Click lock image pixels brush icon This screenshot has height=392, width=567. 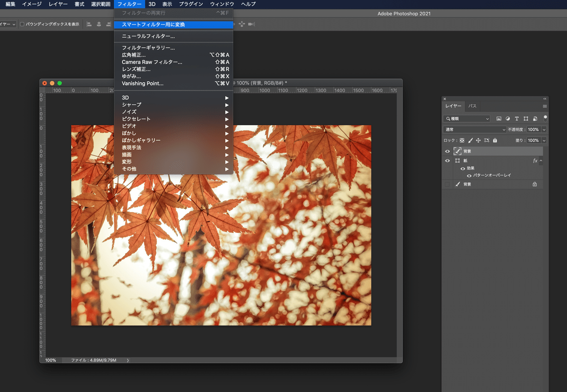(x=470, y=140)
